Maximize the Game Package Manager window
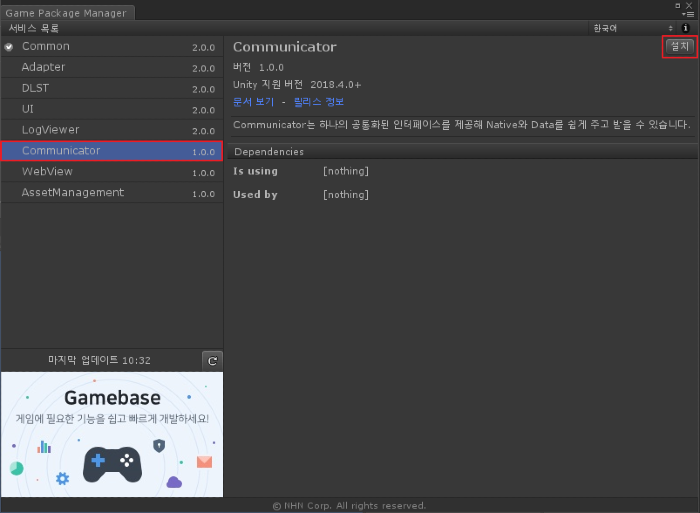Screen dimensions: 700x513 tap(678, 5)
